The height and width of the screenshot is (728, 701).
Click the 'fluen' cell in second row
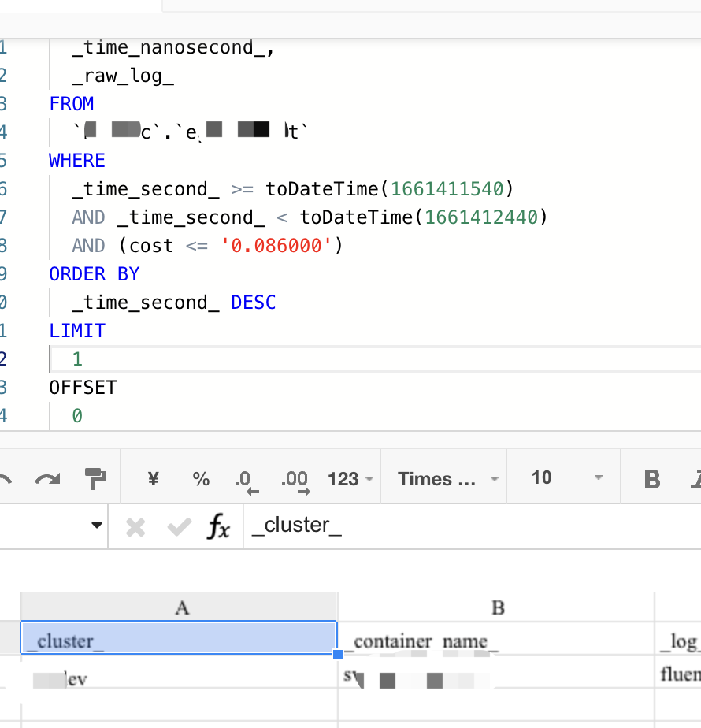[678, 672]
